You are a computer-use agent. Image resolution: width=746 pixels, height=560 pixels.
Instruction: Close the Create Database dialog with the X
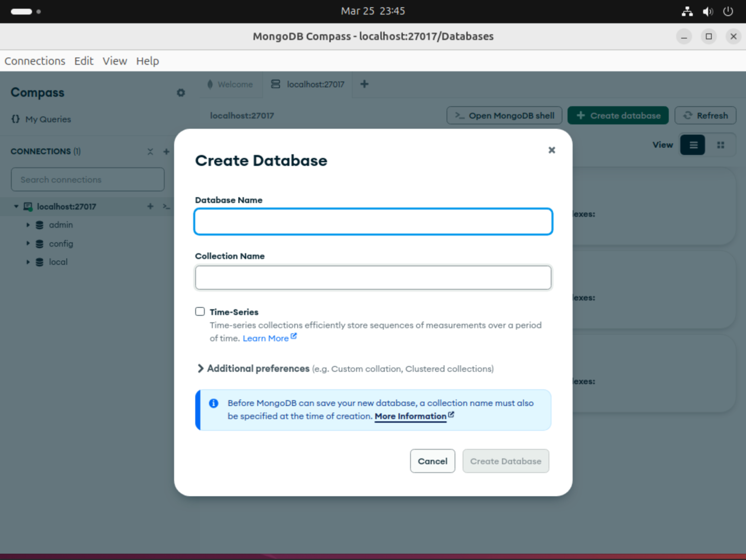coord(552,150)
